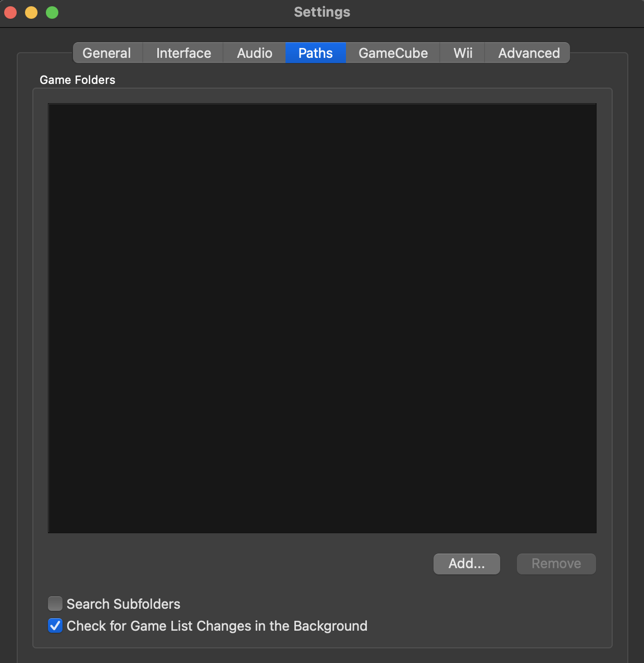Click the Add... button
The image size is (644, 663).
[467, 564]
